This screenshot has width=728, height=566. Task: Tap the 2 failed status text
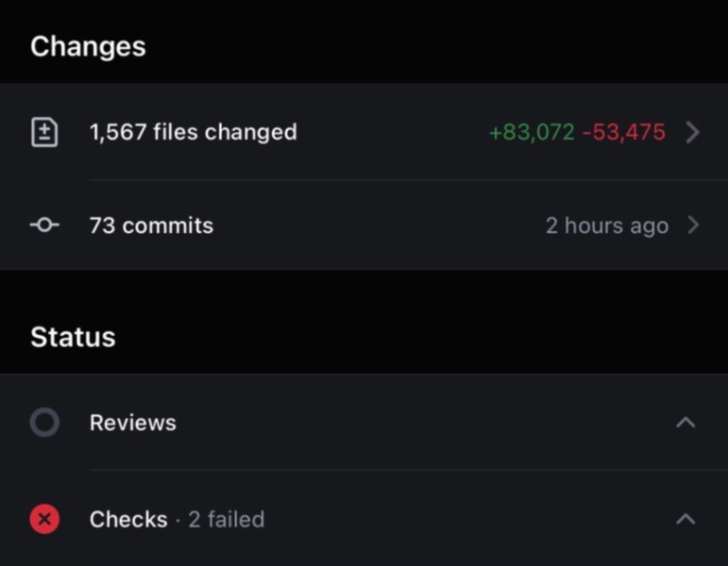tap(227, 519)
